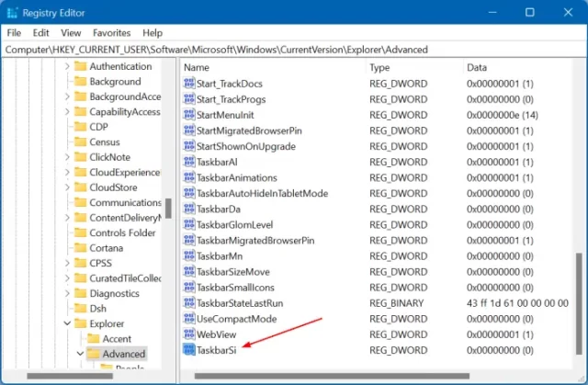Select the Communications key
Viewport: 588px width, 385px height.
point(125,202)
